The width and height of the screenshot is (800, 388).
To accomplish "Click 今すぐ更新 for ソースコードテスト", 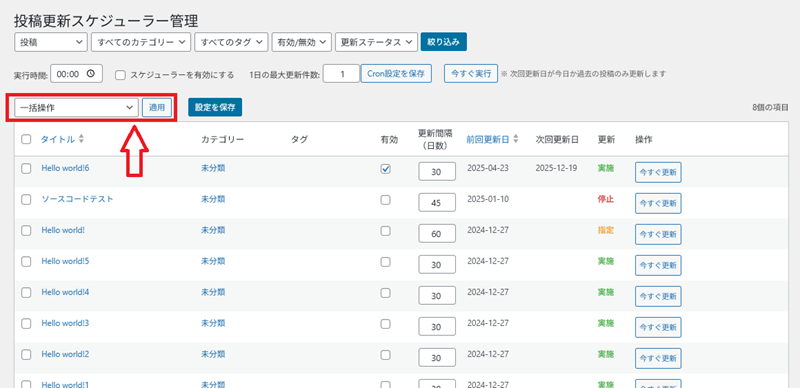I will coord(658,203).
